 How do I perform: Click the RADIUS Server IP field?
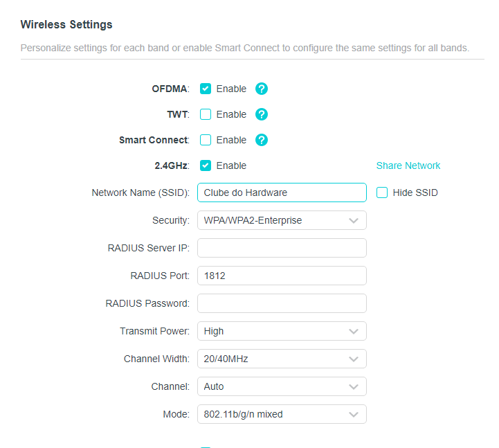pyautogui.click(x=282, y=248)
